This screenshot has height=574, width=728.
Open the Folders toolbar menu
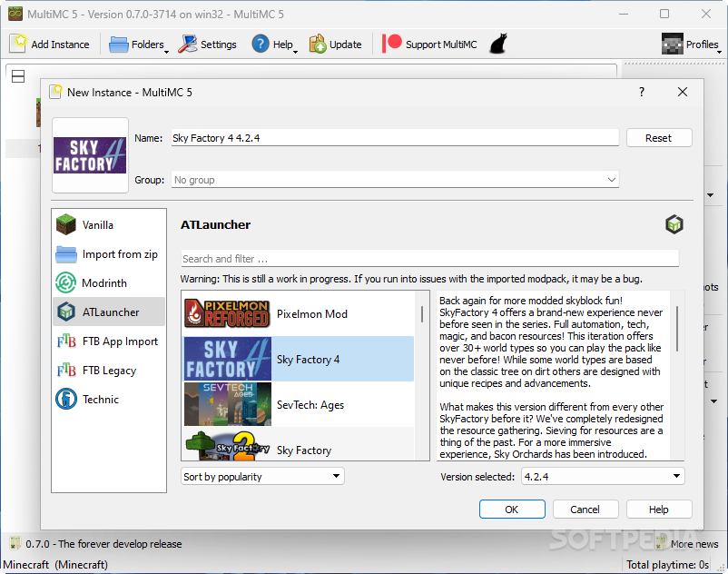[x=139, y=45]
